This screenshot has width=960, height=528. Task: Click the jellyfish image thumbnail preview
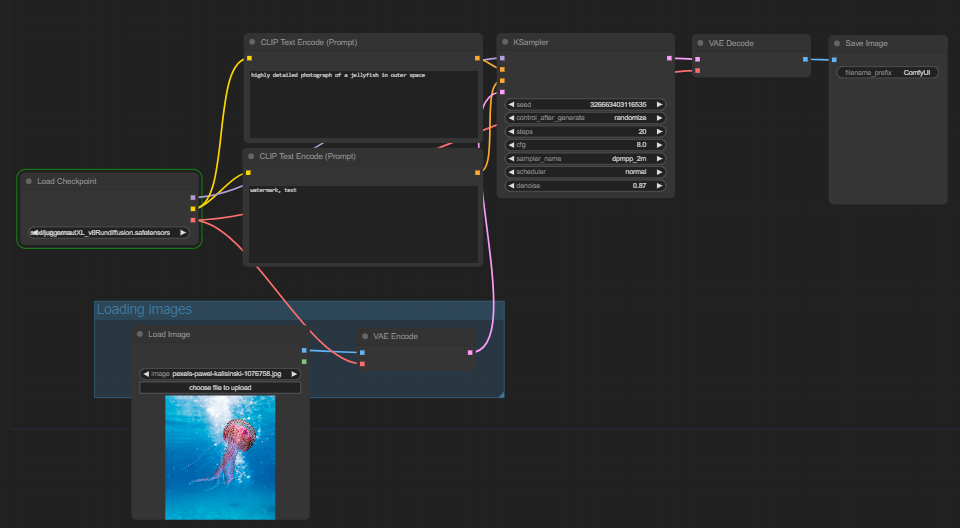[220, 457]
